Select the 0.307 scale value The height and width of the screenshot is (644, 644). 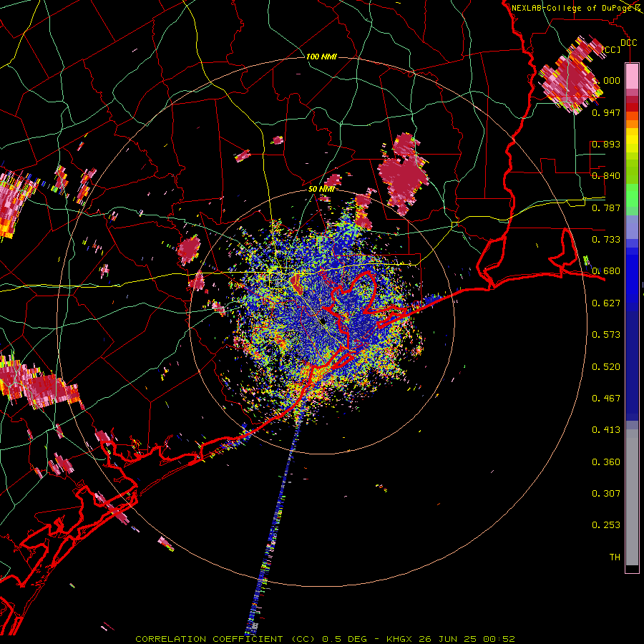[606, 494]
